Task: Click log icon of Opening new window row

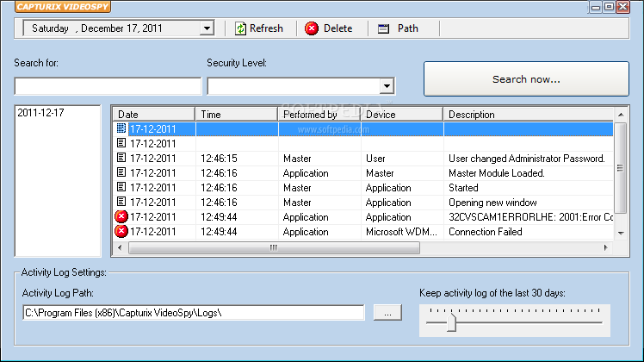Action: point(121,202)
